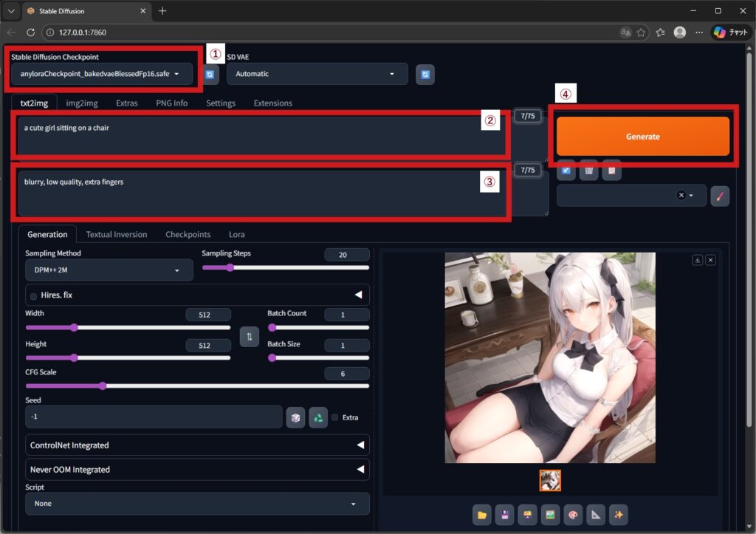Tick the Extra seed checkbox

(335, 417)
